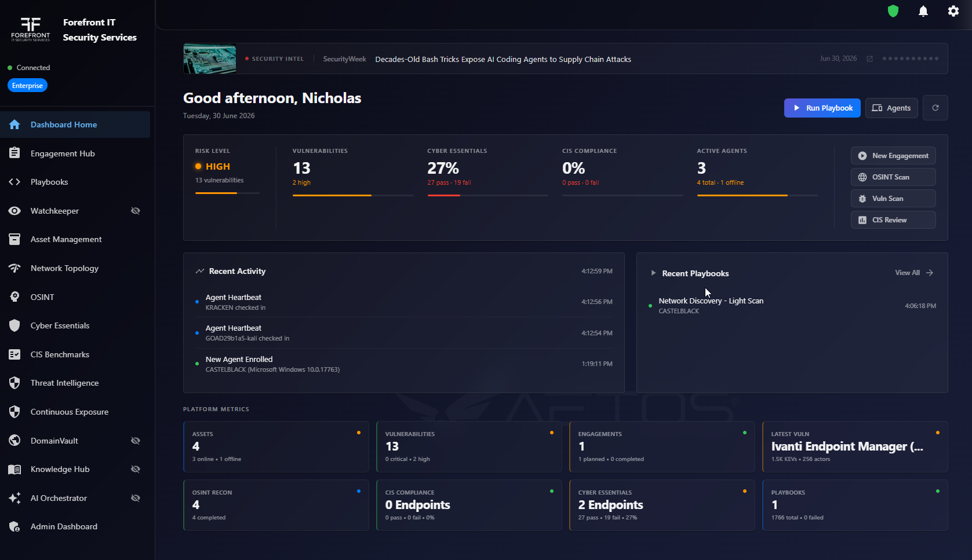
Task: Click the Dashboard Home house icon
Action: 14,125
